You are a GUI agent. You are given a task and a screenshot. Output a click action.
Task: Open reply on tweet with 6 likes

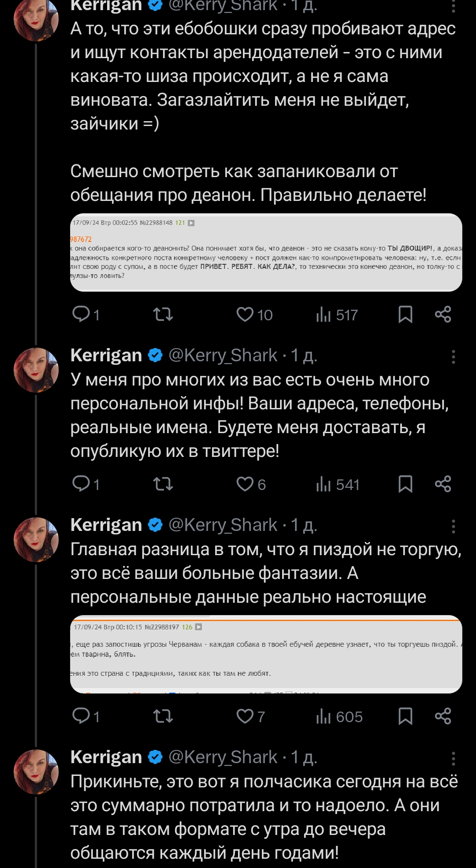click(82, 484)
